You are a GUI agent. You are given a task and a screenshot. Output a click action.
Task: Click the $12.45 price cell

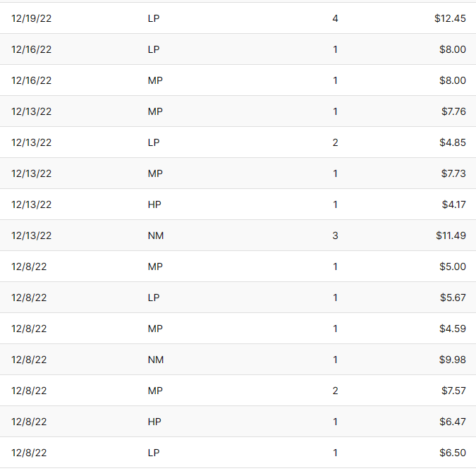coord(450,18)
